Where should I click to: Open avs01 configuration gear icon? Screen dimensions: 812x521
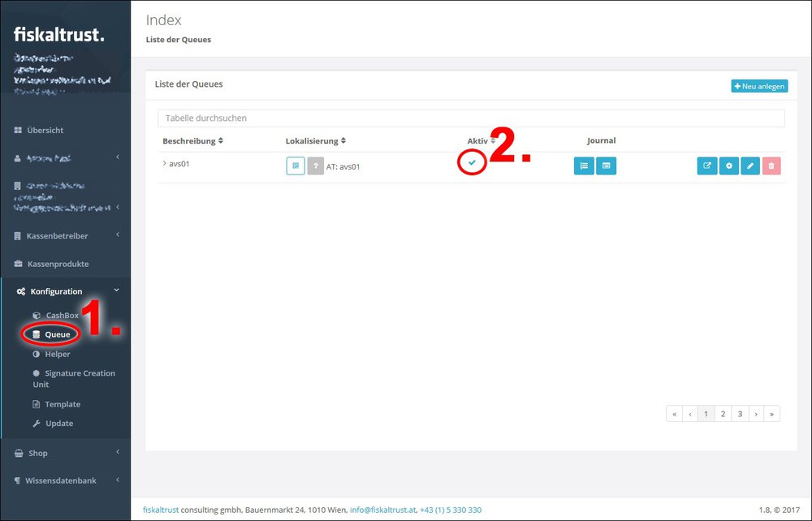coord(728,166)
